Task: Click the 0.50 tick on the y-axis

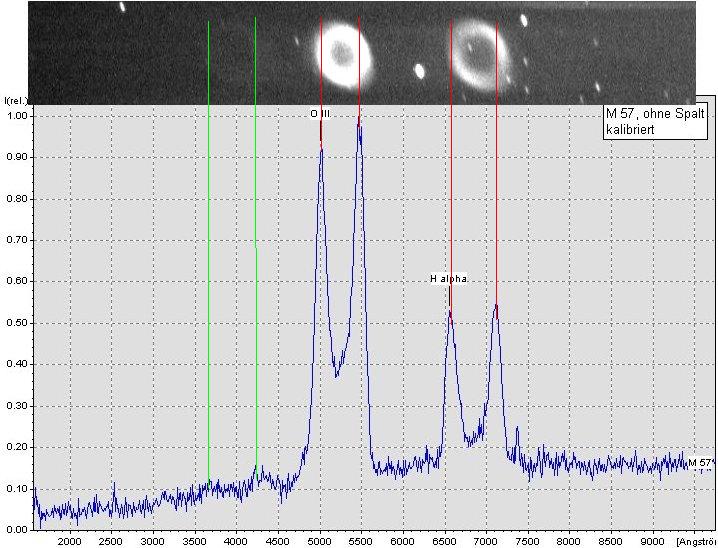Action: [x=17, y=323]
